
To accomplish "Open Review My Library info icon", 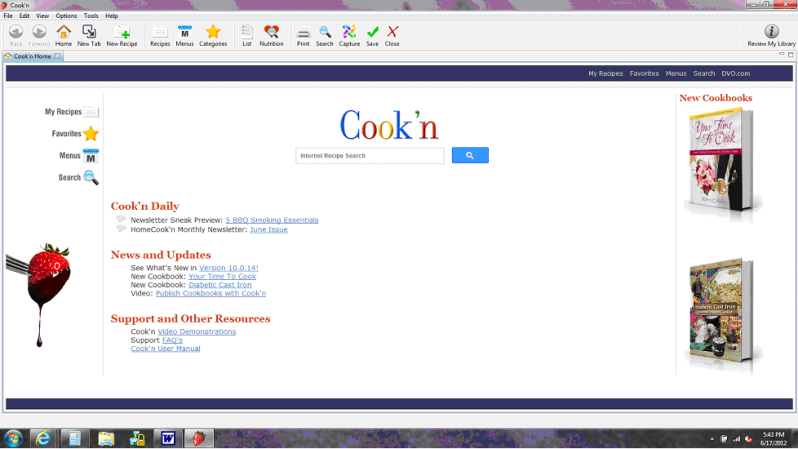I will [x=771, y=35].
